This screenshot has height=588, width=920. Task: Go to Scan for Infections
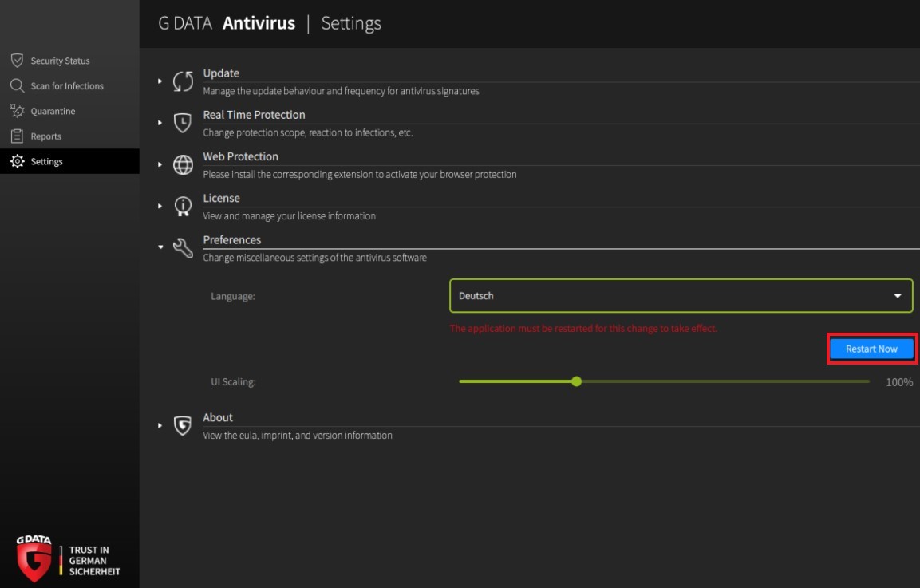tap(70, 85)
